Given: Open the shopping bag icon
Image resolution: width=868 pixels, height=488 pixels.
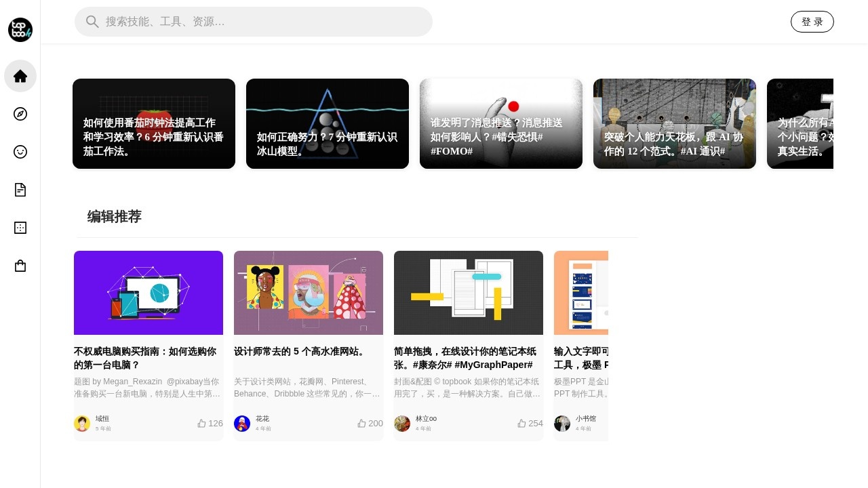Looking at the screenshot, I should click(x=20, y=266).
